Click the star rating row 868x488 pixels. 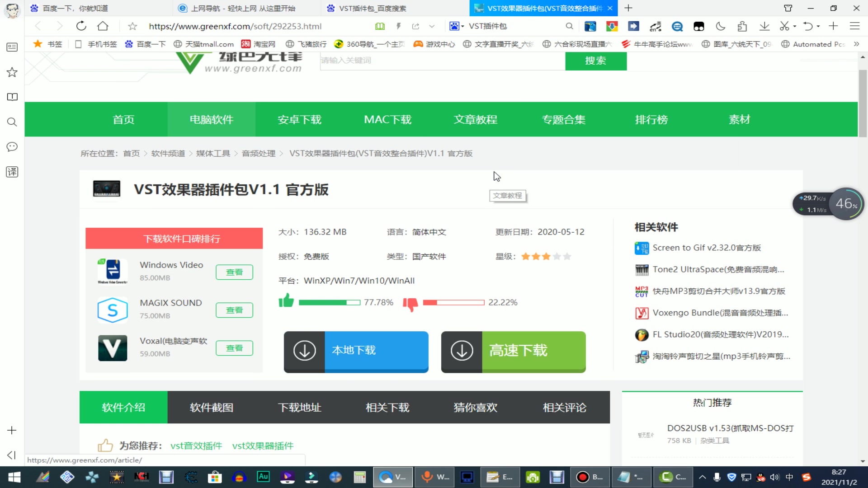tap(546, 256)
